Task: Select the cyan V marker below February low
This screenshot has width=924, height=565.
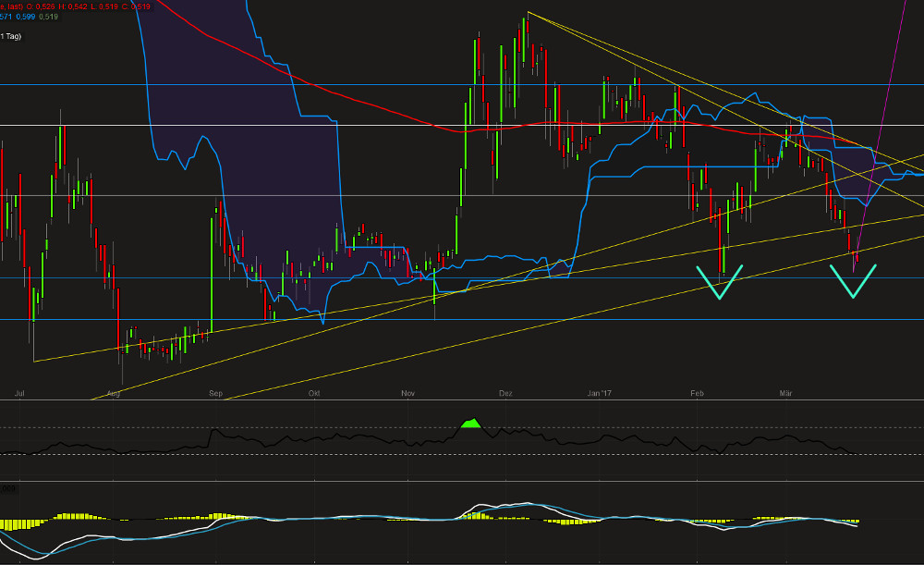Action: click(720, 283)
